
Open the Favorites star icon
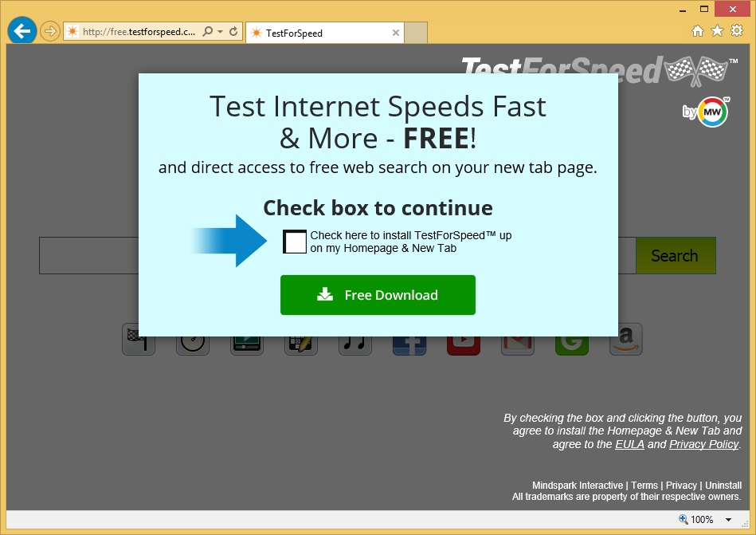click(x=718, y=31)
